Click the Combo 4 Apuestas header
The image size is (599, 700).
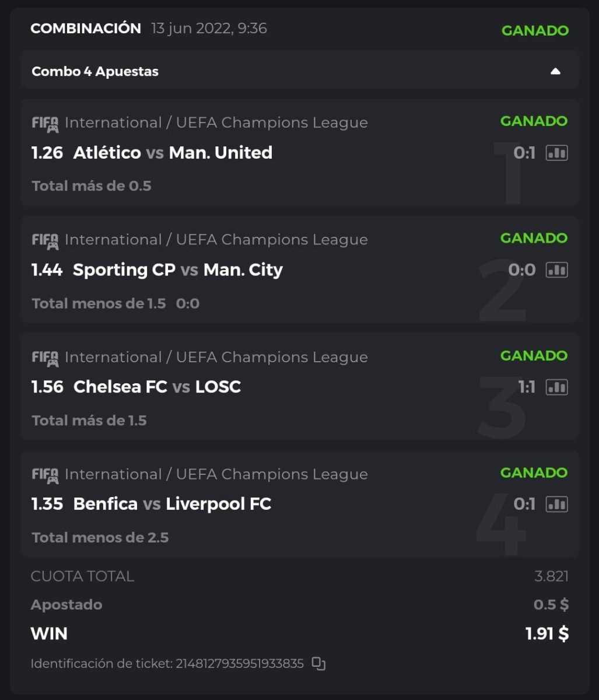[x=95, y=71]
